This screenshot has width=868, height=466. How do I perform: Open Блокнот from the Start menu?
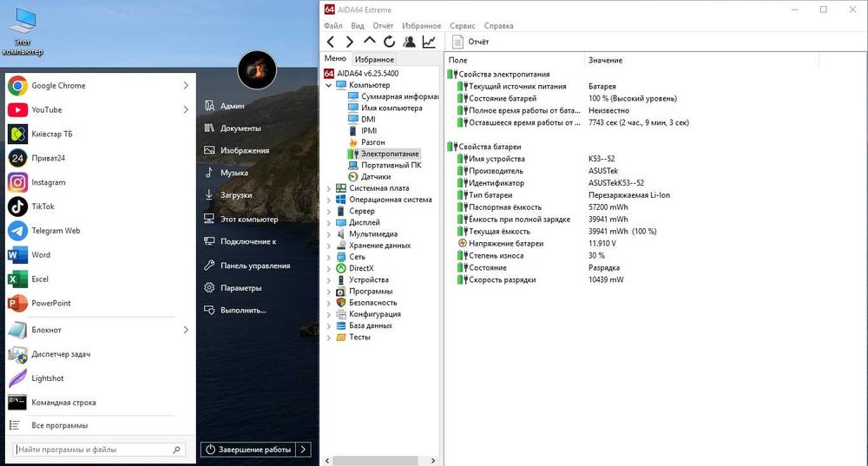[x=100, y=330]
